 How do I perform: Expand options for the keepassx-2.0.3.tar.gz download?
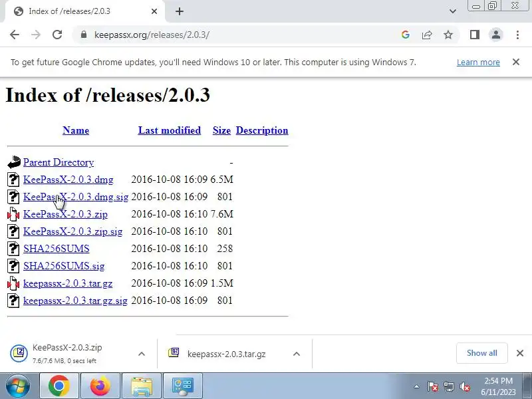[296, 354]
